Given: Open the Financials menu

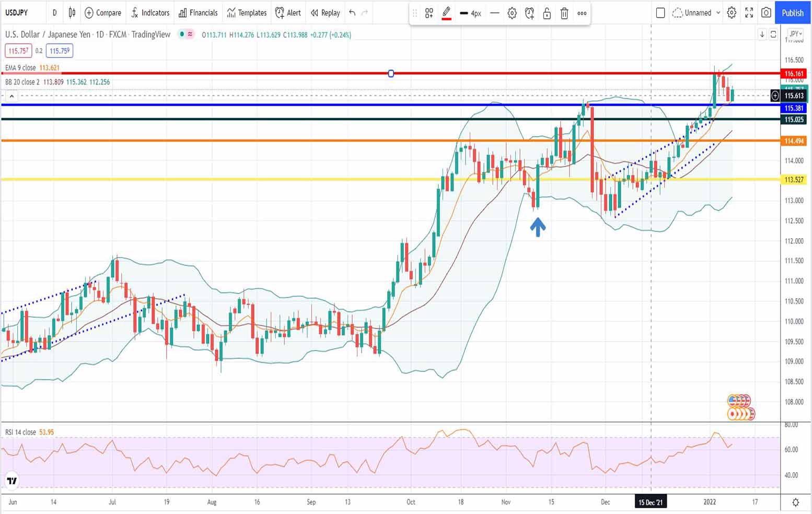Looking at the screenshot, I should click(x=198, y=13).
